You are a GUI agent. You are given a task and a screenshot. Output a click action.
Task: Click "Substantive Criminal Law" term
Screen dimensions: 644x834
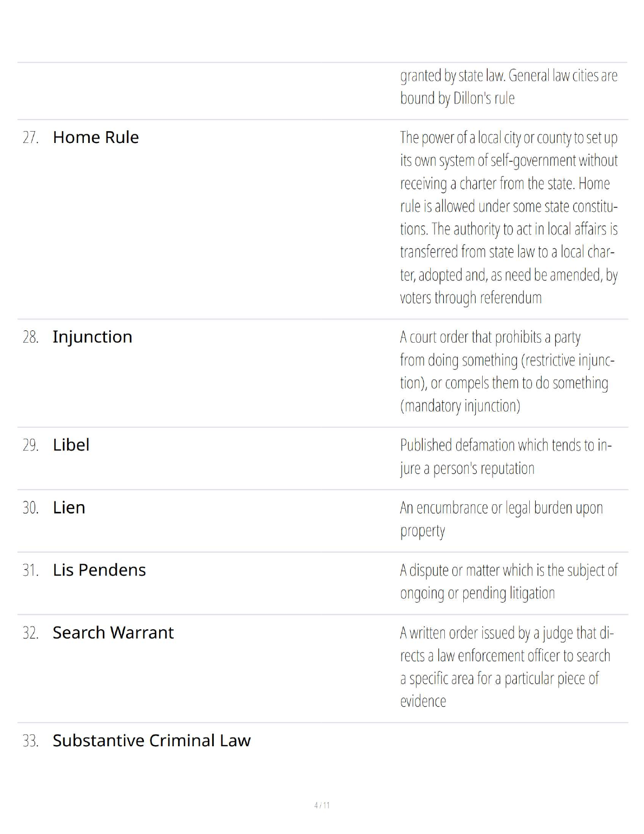click(x=152, y=741)
